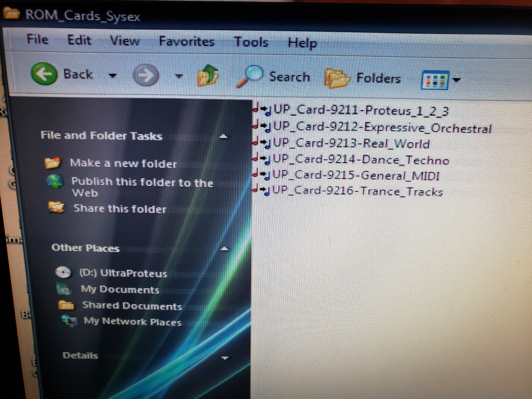Toggle the Folders pane icon

337,78
